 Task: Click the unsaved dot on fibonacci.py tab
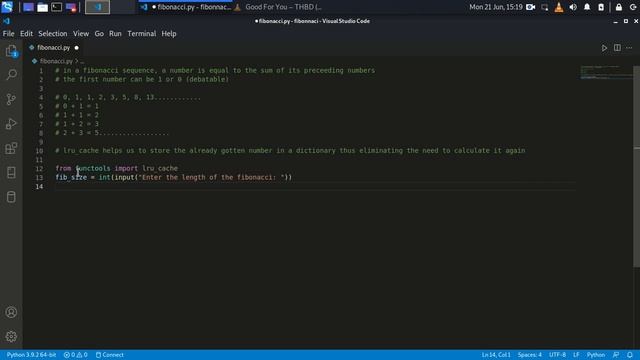[x=76, y=48]
